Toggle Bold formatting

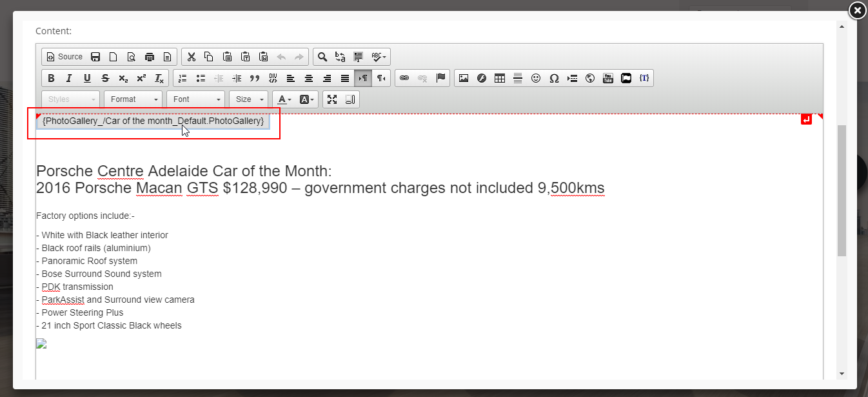click(51, 78)
